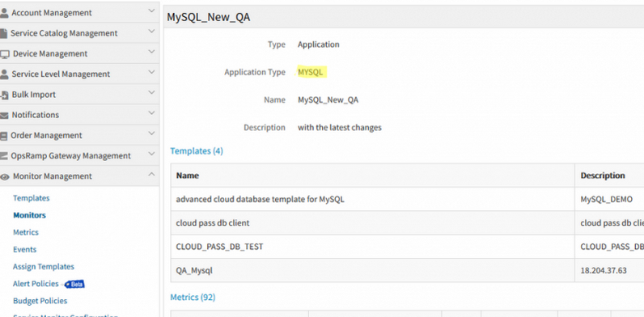This screenshot has width=644, height=317.
Task: Click the Name field value MySQL_New_QA
Action: [x=328, y=99]
